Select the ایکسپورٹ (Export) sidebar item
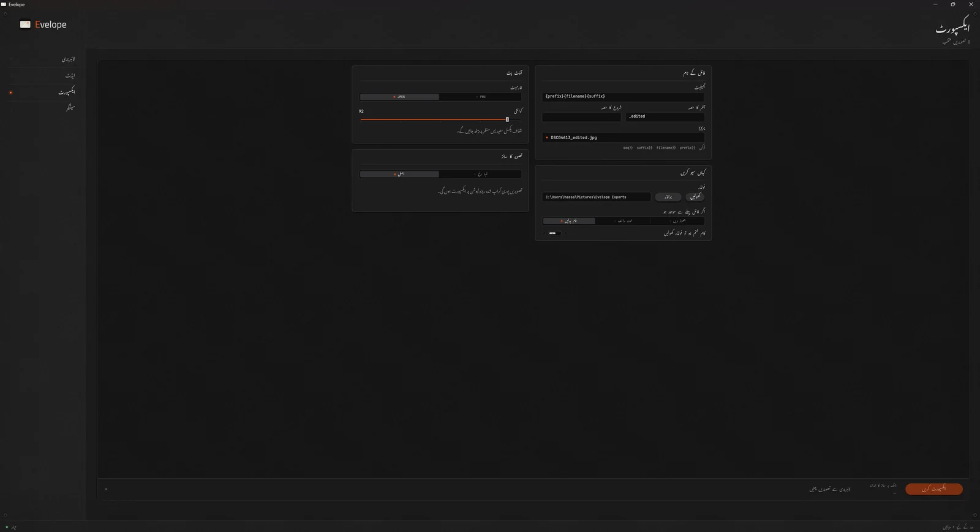The width and height of the screenshot is (980, 532). (43, 92)
